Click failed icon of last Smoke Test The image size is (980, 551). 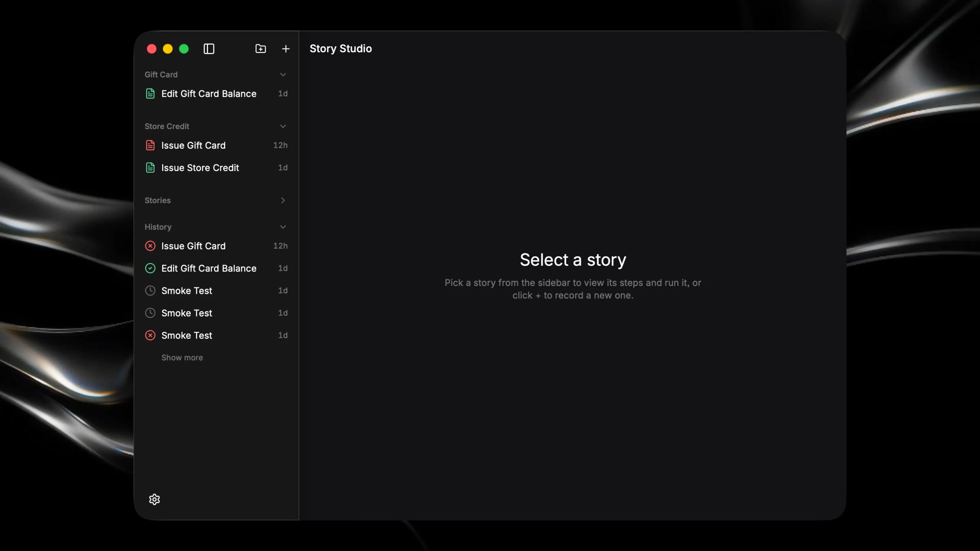(x=150, y=335)
